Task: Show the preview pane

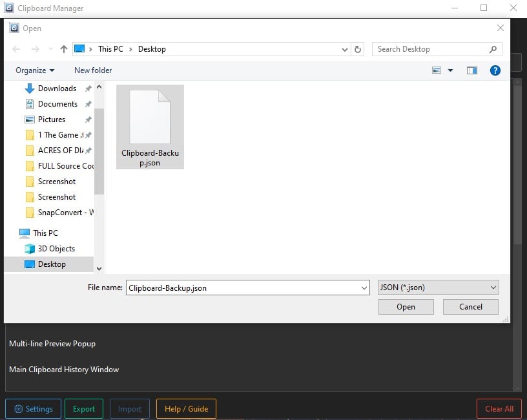Action: pos(472,70)
